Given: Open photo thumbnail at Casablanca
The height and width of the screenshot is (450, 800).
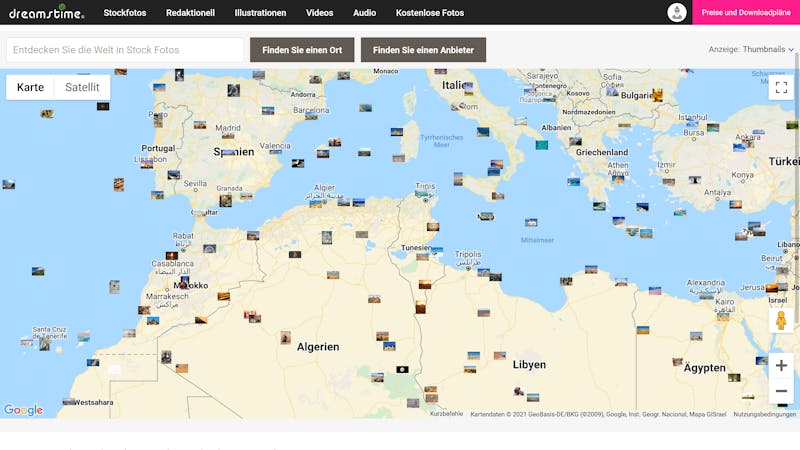Looking at the screenshot, I should pyautogui.click(x=172, y=255).
